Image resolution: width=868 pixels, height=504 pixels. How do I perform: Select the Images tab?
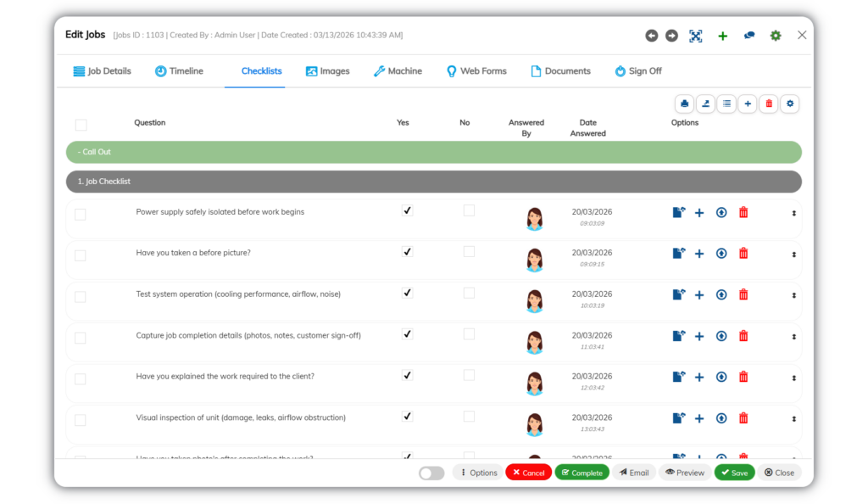pyautogui.click(x=328, y=71)
